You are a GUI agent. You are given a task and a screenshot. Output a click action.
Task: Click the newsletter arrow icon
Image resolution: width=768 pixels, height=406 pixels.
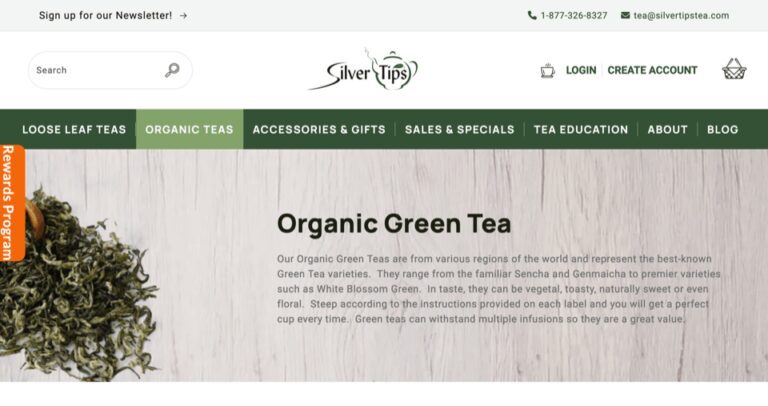[x=183, y=16]
